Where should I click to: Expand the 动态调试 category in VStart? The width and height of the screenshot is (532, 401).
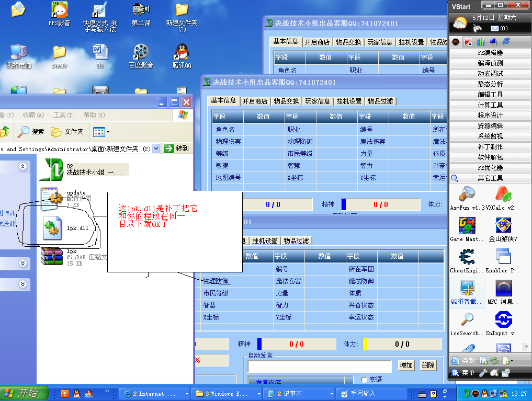(x=490, y=74)
